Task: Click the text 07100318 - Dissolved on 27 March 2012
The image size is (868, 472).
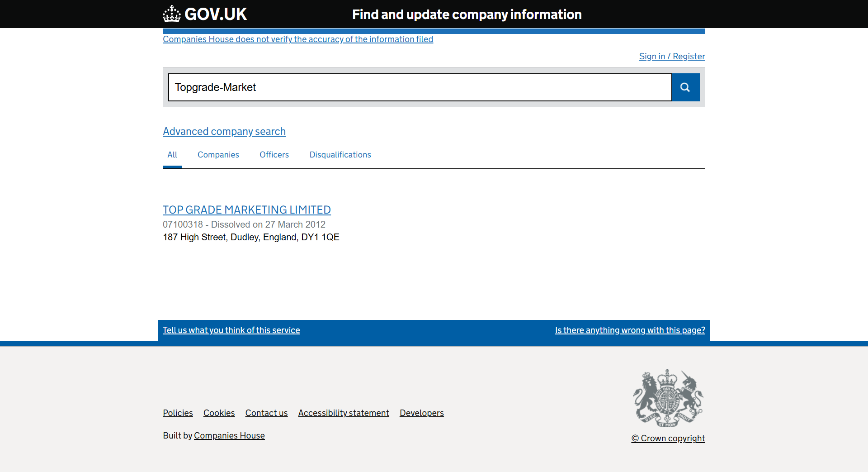Action: coord(244,224)
